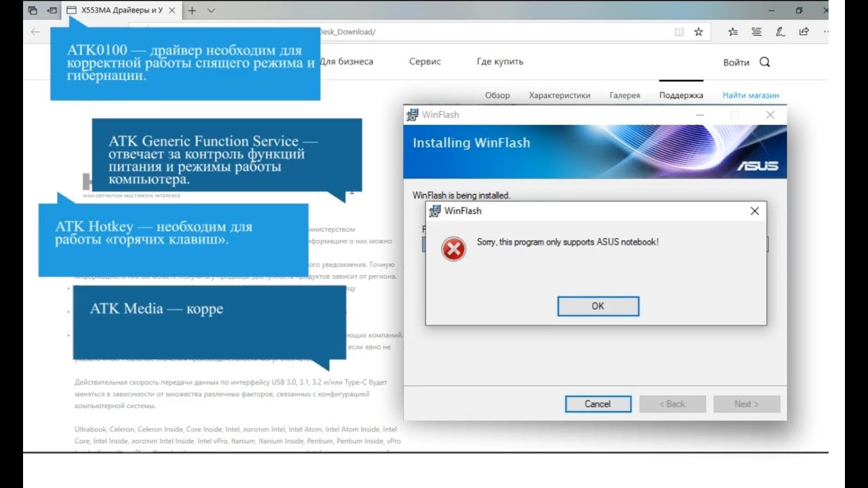The width and height of the screenshot is (868, 488).
Task: Open the Сервис menu item
Action: tap(425, 62)
